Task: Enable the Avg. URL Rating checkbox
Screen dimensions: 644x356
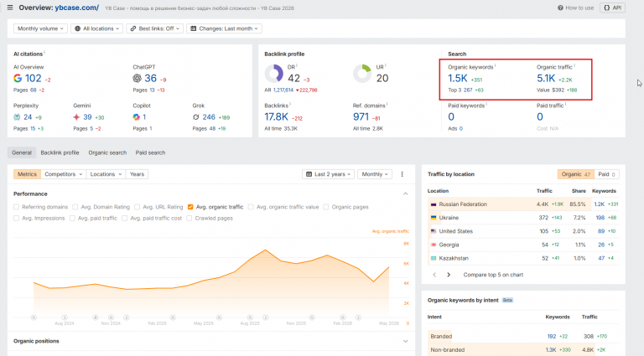Action: coord(138,207)
